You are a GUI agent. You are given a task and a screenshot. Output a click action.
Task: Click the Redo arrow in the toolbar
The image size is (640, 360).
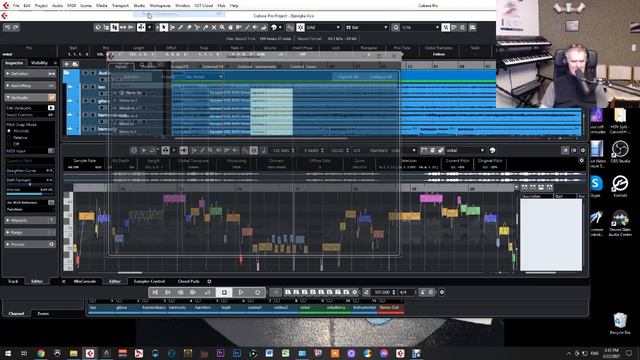[x=16, y=27]
